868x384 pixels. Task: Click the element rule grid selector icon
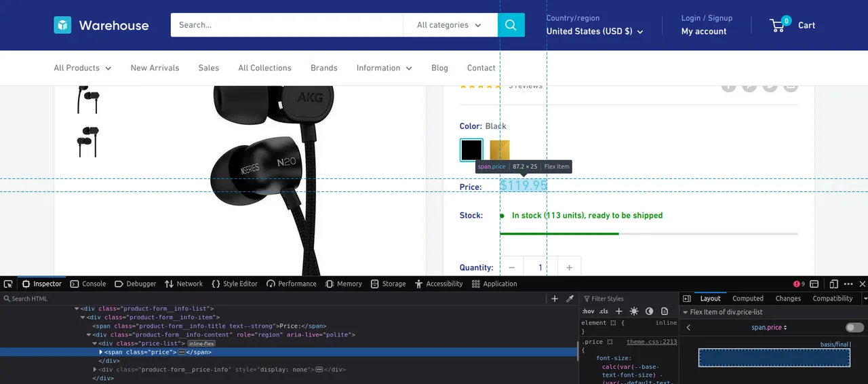click(x=614, y=323)
